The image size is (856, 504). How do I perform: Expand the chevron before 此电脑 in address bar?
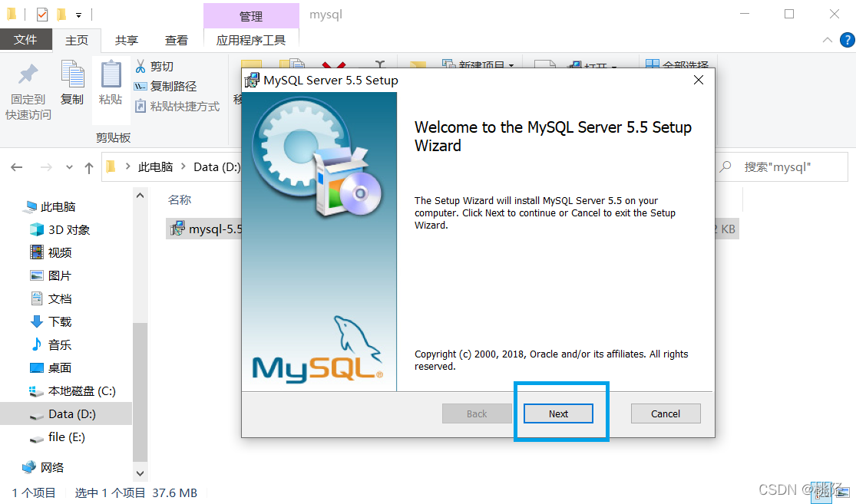pyautogui.click(x=127, y=166)
